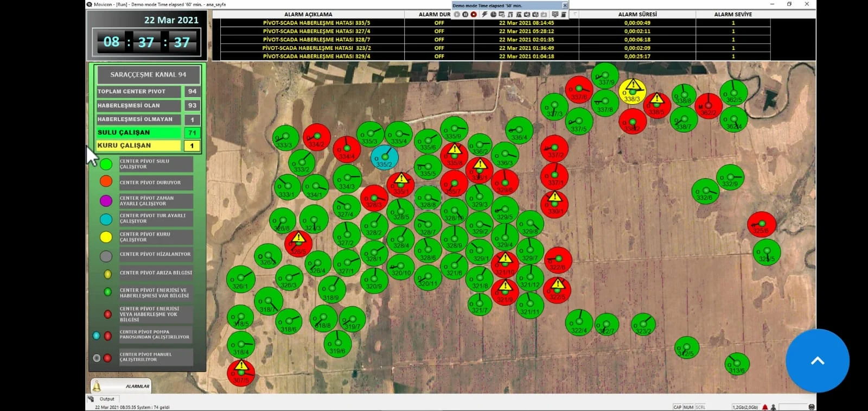Close the Demo mode toolbar window
The height and width of the screenshot is (411, 868).
tap(565, 5)
